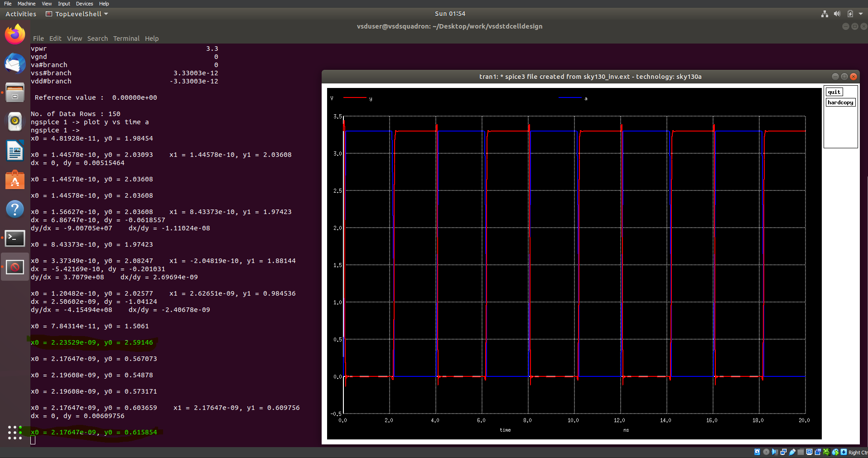Open the system menu arrow in top bar
The height and width of the screenshot is (458, 868).
click(861, 14)
